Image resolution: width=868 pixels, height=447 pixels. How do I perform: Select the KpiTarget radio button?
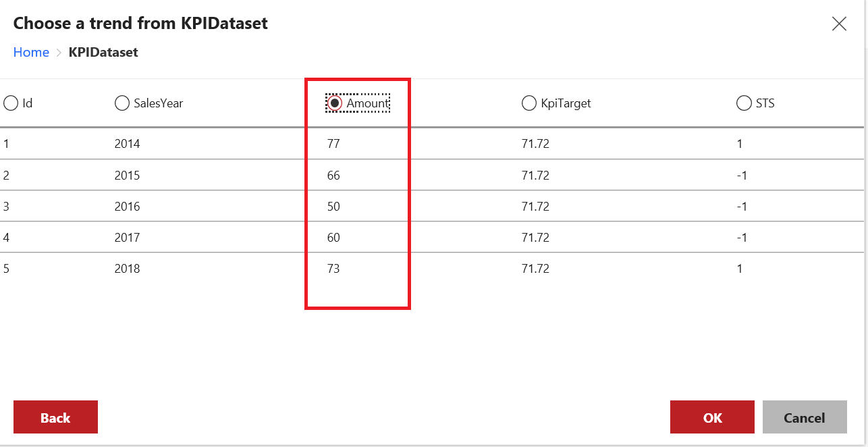(x=529, y=103)
